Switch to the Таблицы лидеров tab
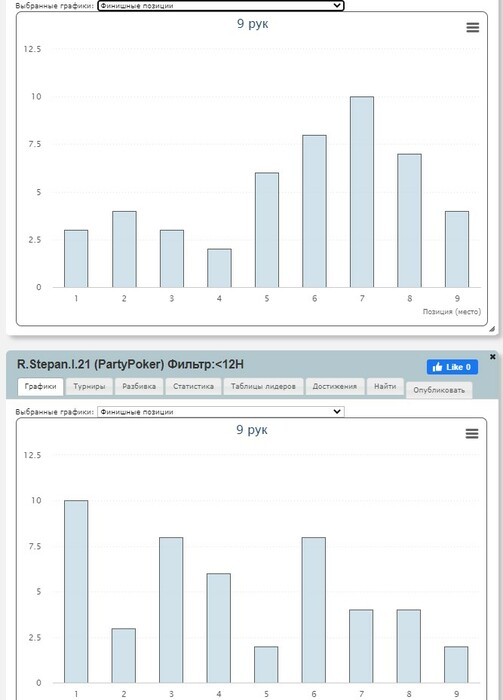503x700 pixels. coord(263,387)
